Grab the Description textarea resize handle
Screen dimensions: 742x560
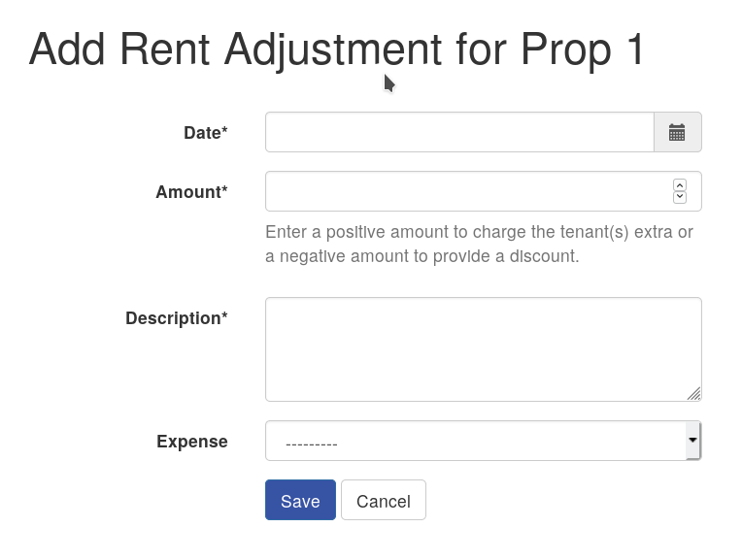coord(694,393)
